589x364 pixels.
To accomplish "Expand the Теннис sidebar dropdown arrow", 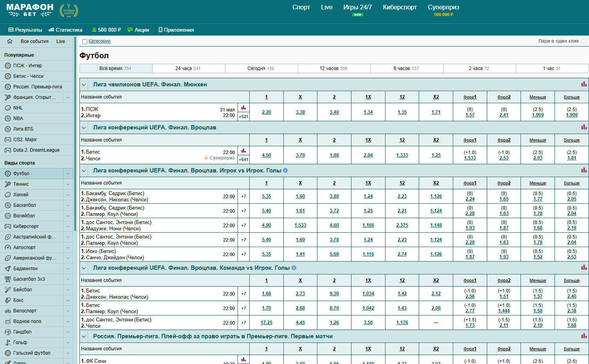I will click(68, 184).
